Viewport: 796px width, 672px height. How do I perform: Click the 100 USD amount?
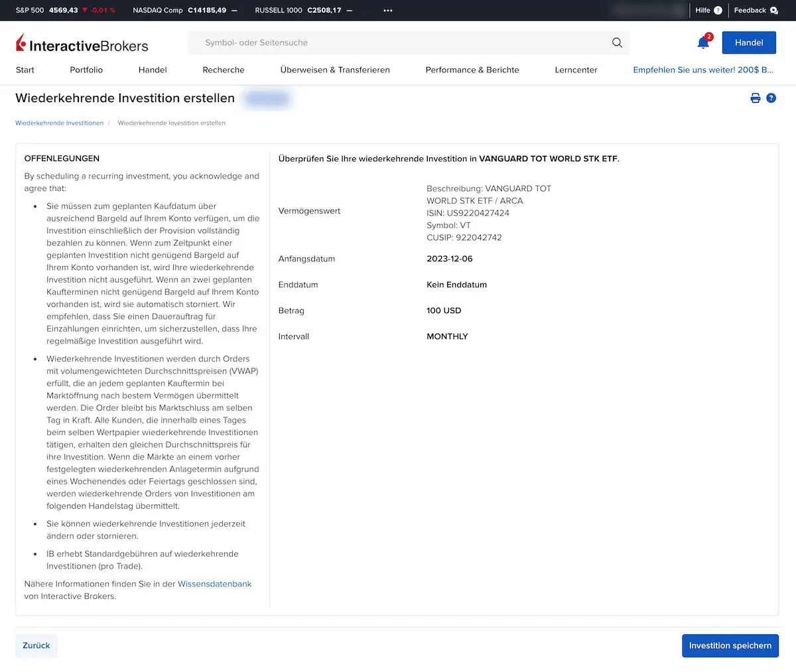(444, 310)
